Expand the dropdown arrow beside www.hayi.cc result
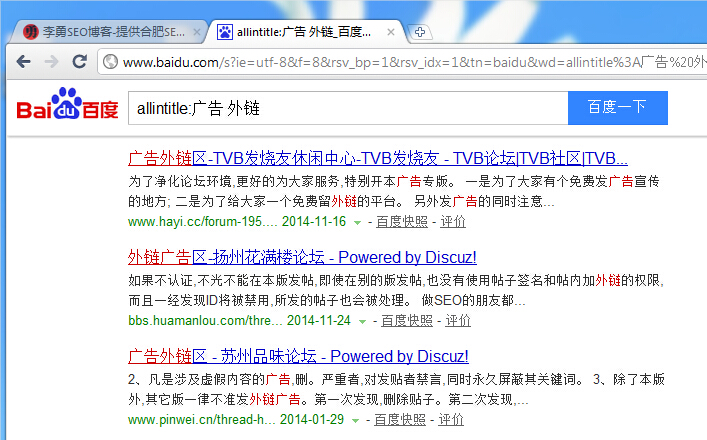Image resolution: width=707 pixels, height=440 pixels. click(358, 223)
